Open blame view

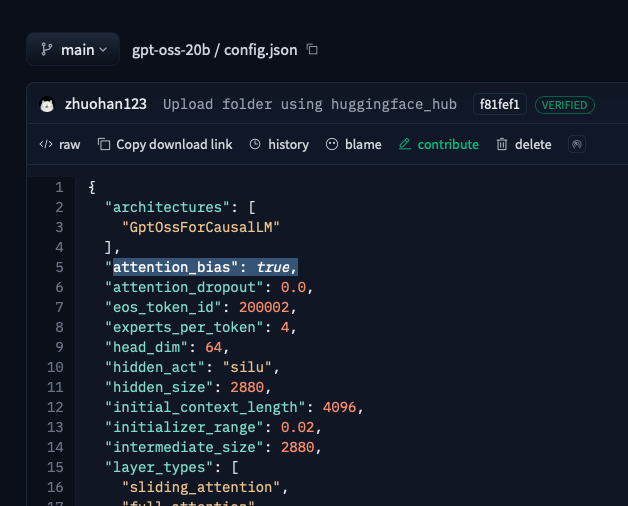[363, 145]
